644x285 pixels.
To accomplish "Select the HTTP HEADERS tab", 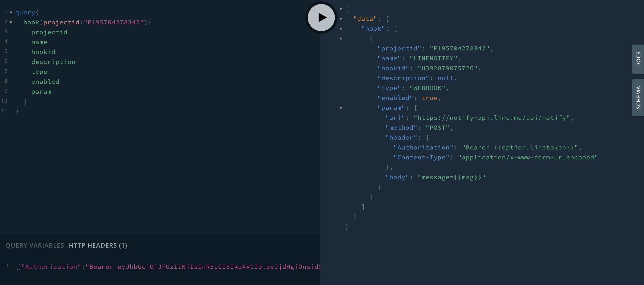I will (98, 245).
